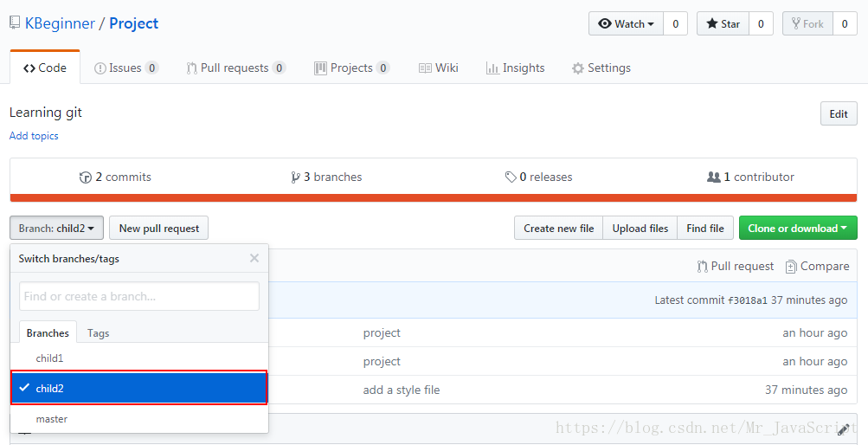Click Upload files
Screen dimensions: 868x445
pyautogui.click(x=640, y=228)
